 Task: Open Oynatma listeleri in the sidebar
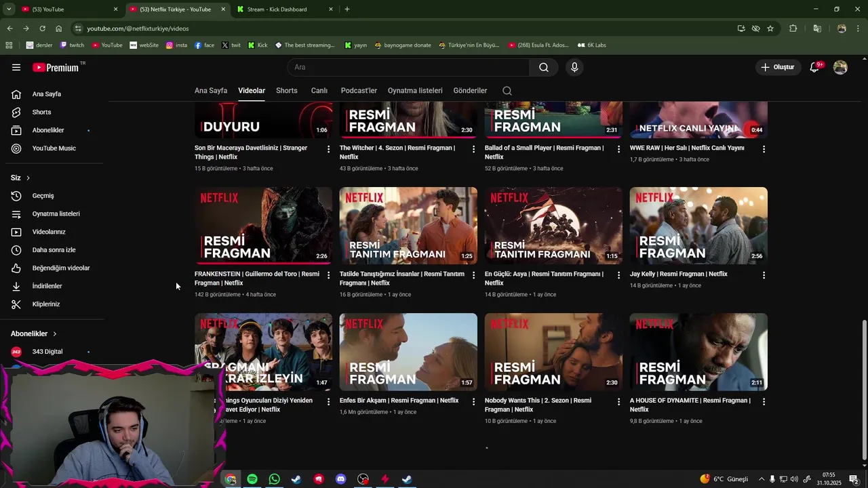(x=54, y=213)
